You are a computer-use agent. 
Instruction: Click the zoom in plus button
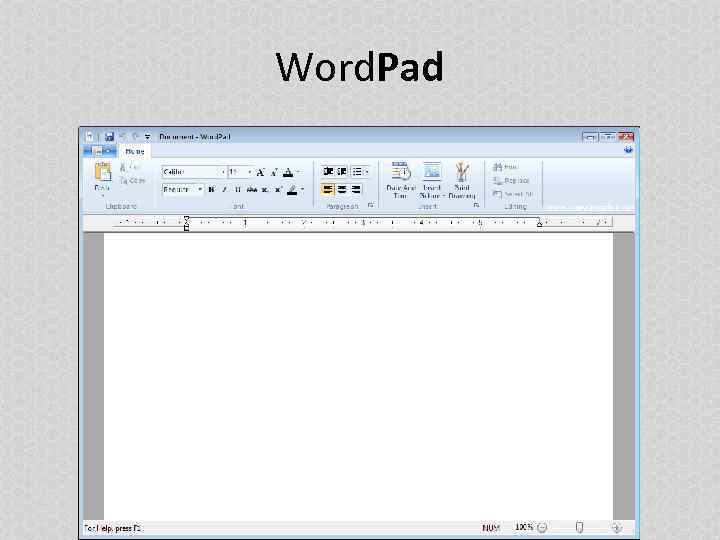point(617,528)
